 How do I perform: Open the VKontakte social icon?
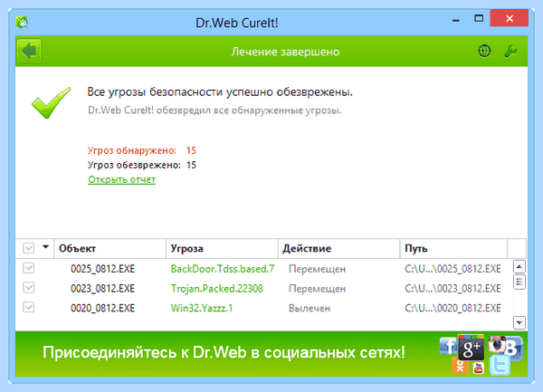tap(514, 349)
